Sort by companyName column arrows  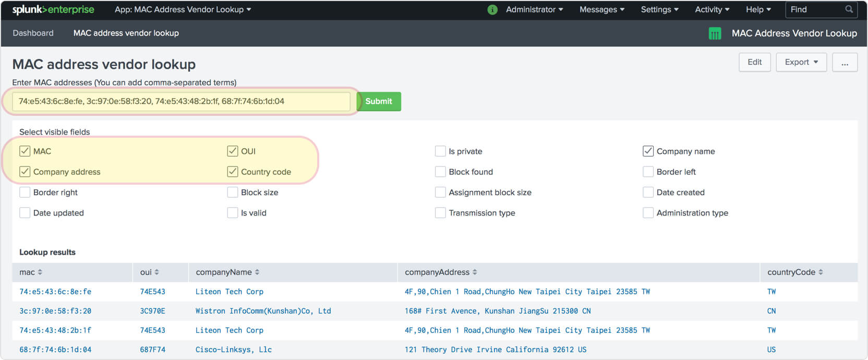pos(257,272)
